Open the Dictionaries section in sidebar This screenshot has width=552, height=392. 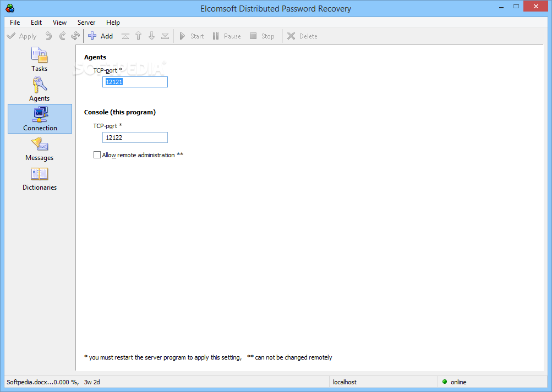click(x=40, y=179)
